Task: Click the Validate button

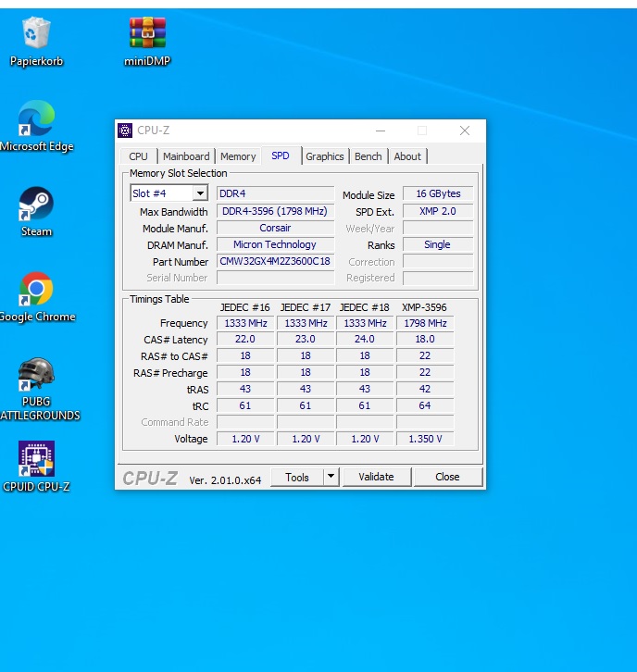Action: (377, 477)
